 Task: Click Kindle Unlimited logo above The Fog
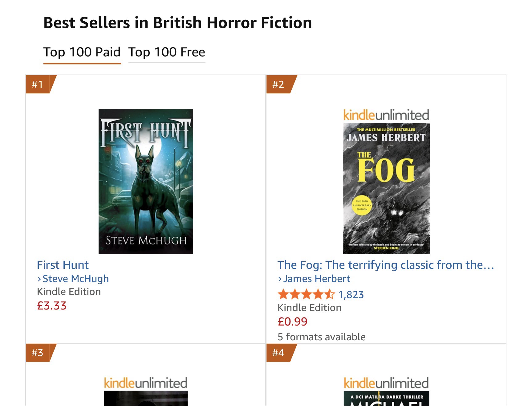(386, 115)
